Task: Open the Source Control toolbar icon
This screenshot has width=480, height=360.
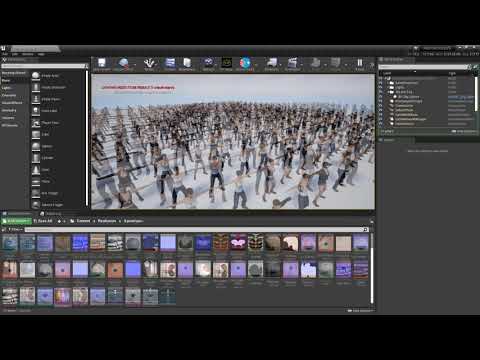Action: 123,63
